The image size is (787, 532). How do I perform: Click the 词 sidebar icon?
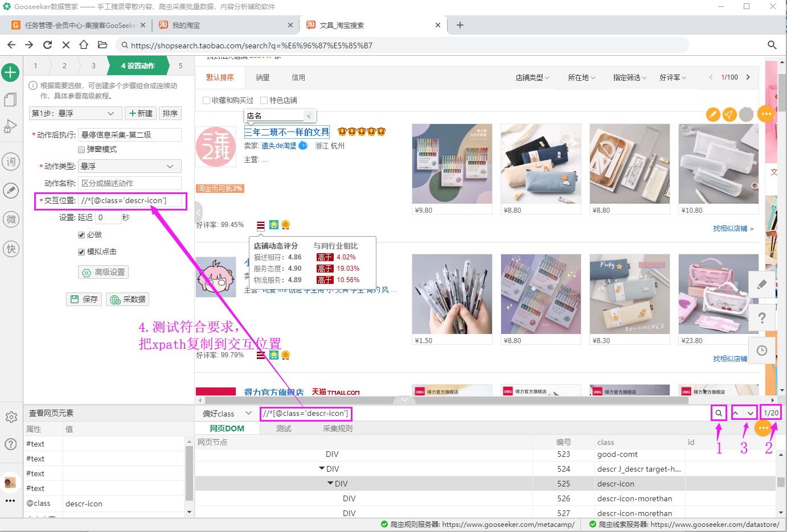point(11,162)
